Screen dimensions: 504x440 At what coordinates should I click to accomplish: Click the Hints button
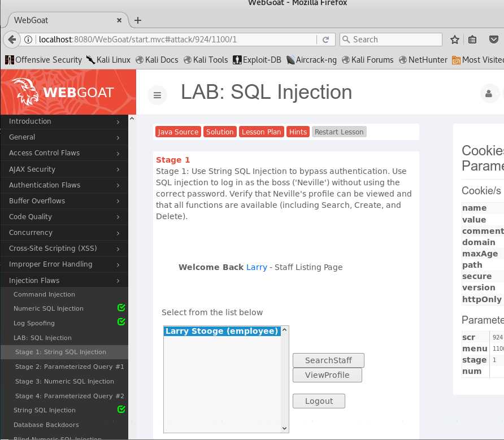[298, 132]
